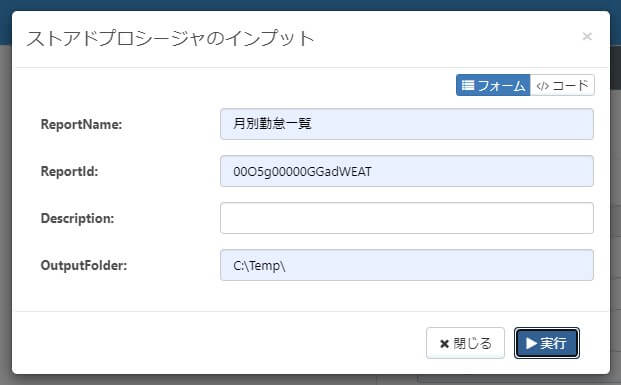Switch to the フォーム view tab

pos(493,85)
